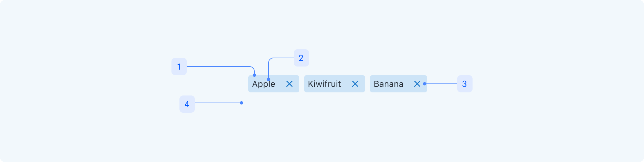Image resolution: width=644 pixels, height=162 pixels.
Task: Click the anchor dot ending callout 1's line
Action: (254, 75)
